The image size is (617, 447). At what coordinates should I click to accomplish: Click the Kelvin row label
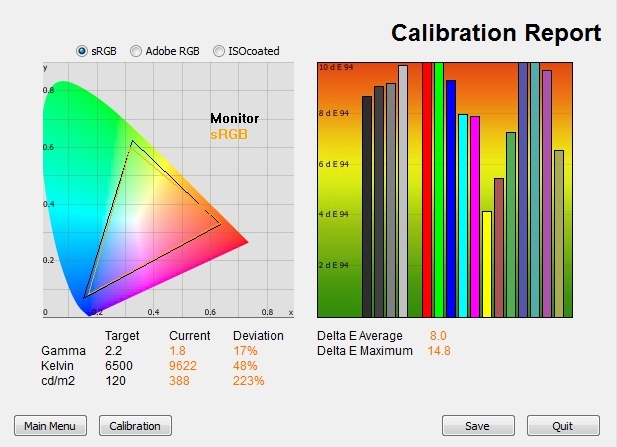click(x=57, y=366)
